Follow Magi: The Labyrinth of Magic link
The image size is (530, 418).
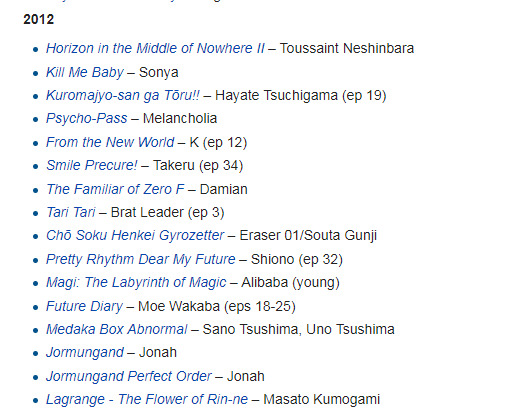click(x=136, y=283)
